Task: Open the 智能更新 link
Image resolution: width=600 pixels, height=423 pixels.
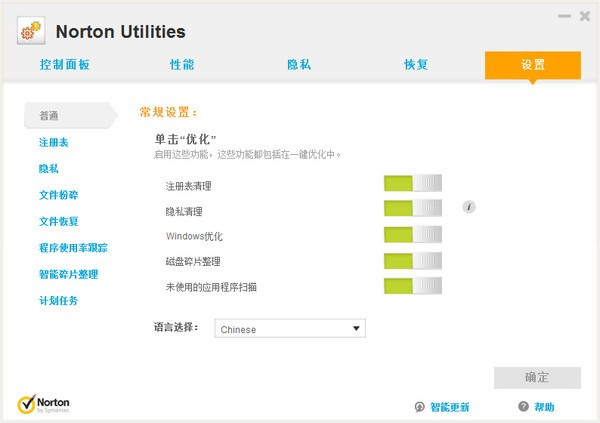Action: (x=449, y=407)
